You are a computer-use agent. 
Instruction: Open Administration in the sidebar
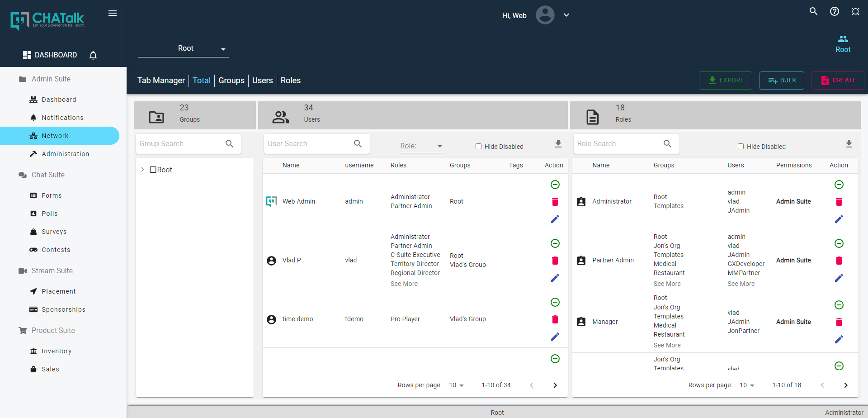pyautogui.click(x=60, y=154)
